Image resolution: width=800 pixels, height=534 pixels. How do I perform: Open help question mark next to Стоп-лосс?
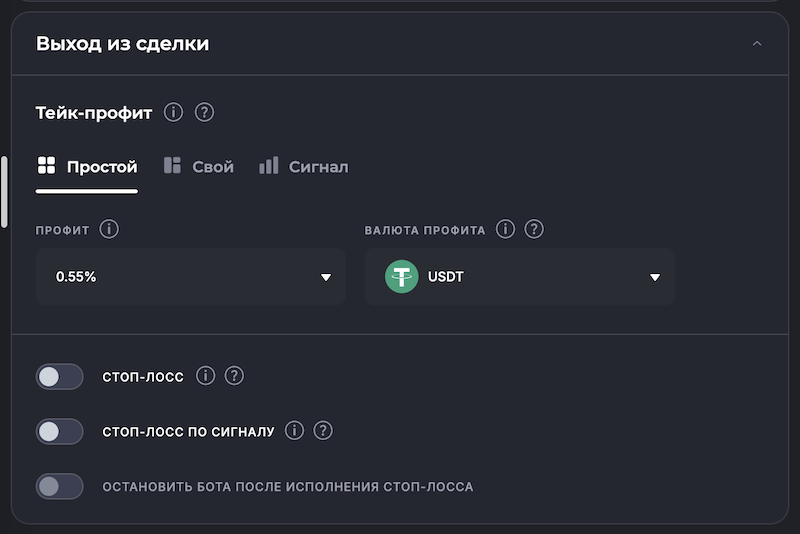[x=234, y=376]
